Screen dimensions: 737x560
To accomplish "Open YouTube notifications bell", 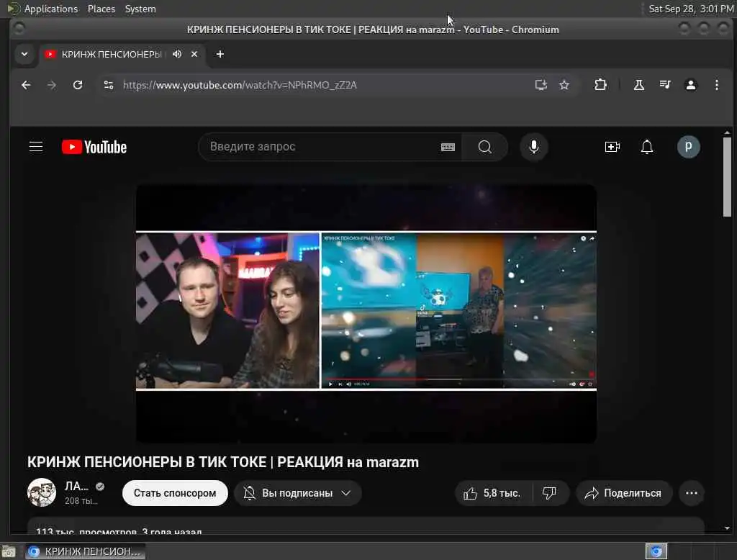I will [x=647, y=147].
